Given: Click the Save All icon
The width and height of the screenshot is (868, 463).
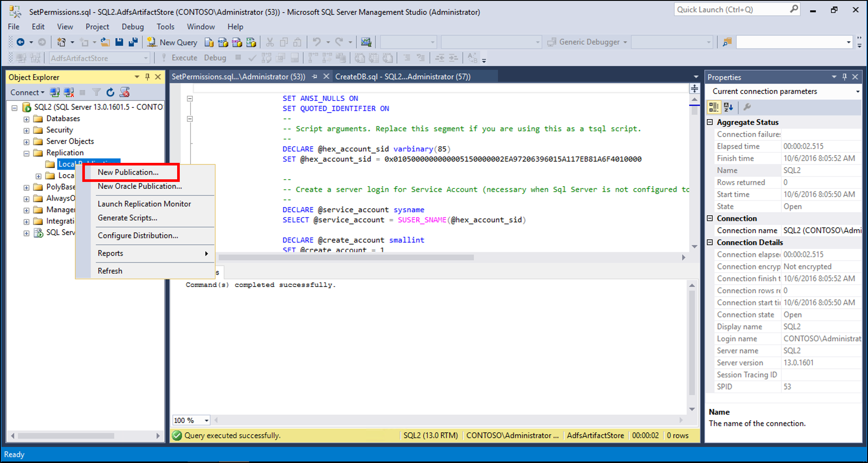Looking at the screenshot, I should (x=133, y=42).
